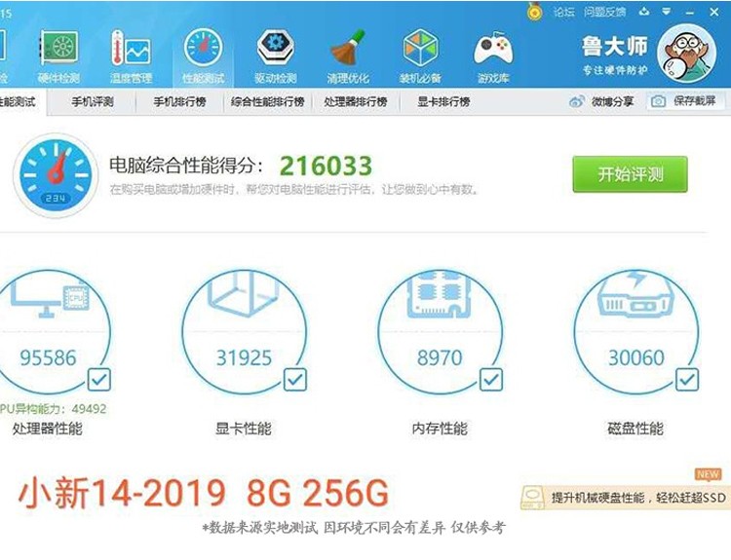This screenshot has height=560, width=731.
Task: Click the 微博分享 link
Action: (612, 101)
